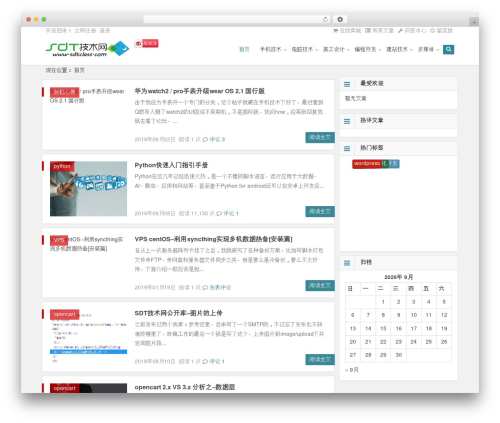This screenshot has width=500, height=423.
Task: Open the article title SDT技术网公开库–图片的上传
Action: (178, 313)
